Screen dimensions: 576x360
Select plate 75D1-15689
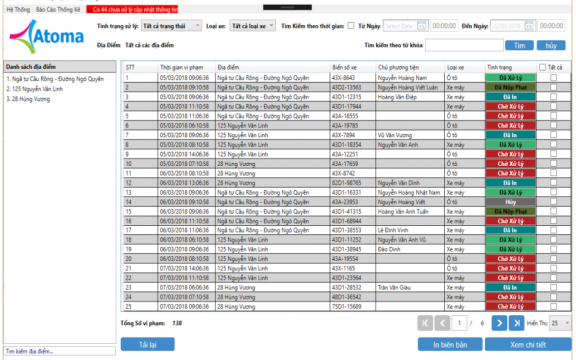pyautogui.click(x=346, y=306)
